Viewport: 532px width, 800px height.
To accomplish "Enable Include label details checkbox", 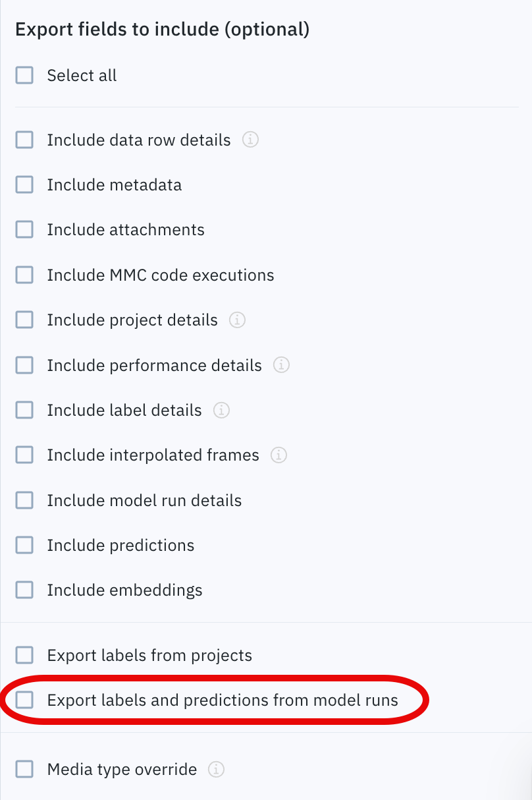I will coord(24,411).
